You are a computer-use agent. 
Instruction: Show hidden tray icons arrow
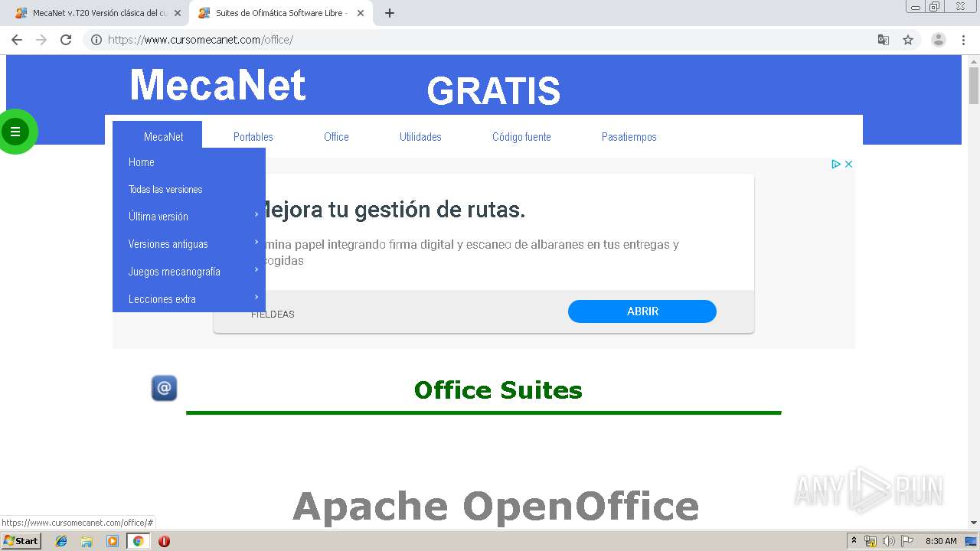tap(854, 541)
